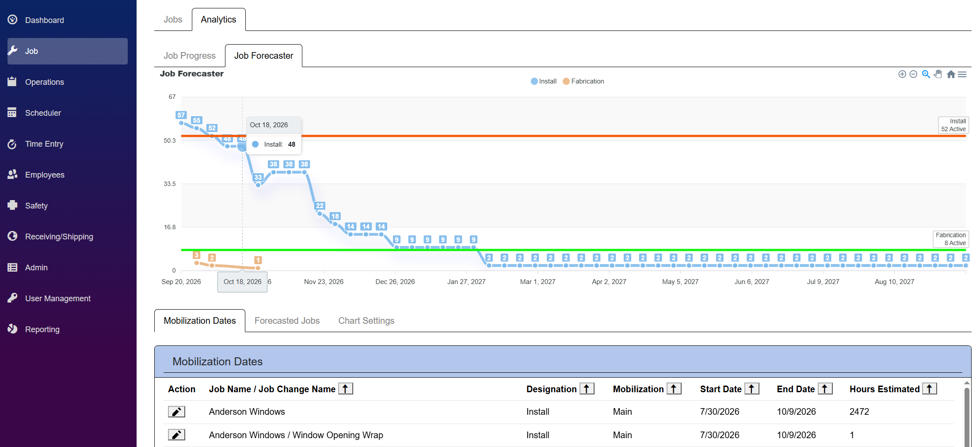This screenshot has width=980, height=447.
Task: Sort by Mobilization column arrow
Action: (x=674, y=389)
